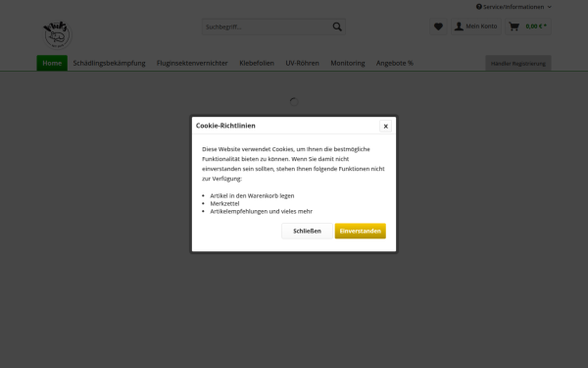Screen dimensions: 588x368
Task: Open Mein Konto account button
Action: click(x=476, y=26)
